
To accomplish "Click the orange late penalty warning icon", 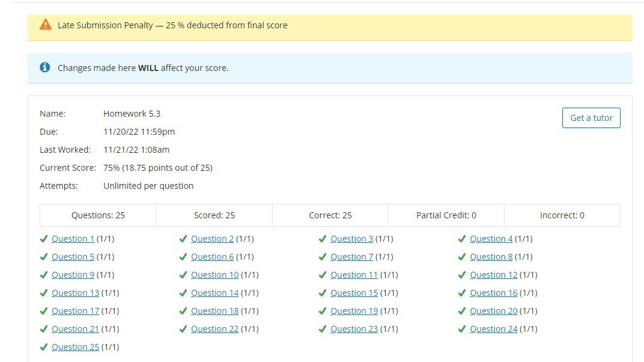I will click(46, 25).
